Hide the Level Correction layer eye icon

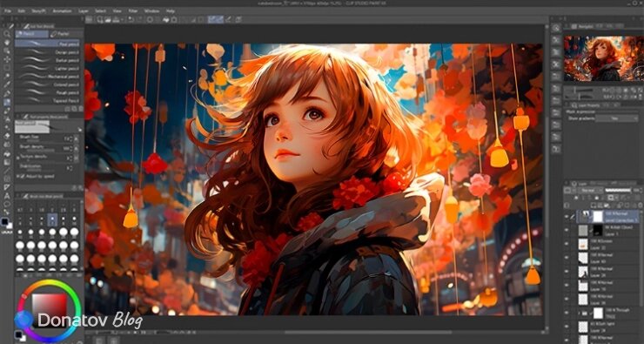pos(567,217)
